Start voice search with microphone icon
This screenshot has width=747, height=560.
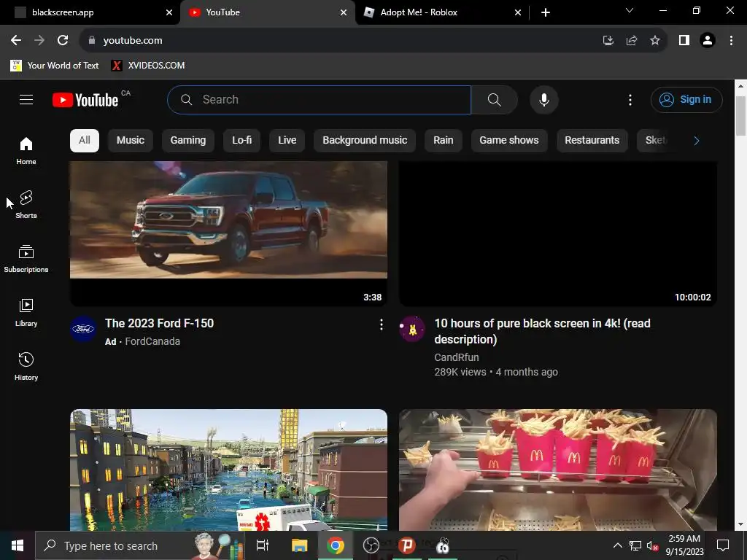pyautogui.click(x=544, y=99)
